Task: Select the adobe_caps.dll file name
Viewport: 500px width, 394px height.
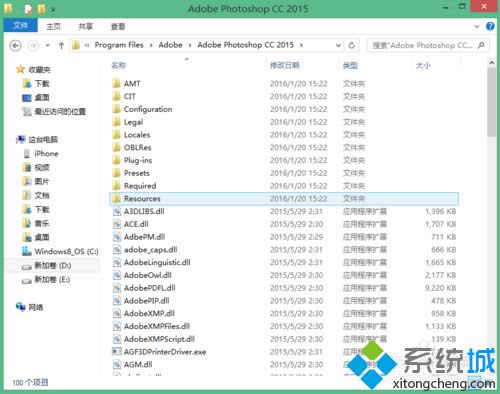Action: [150, 250]
